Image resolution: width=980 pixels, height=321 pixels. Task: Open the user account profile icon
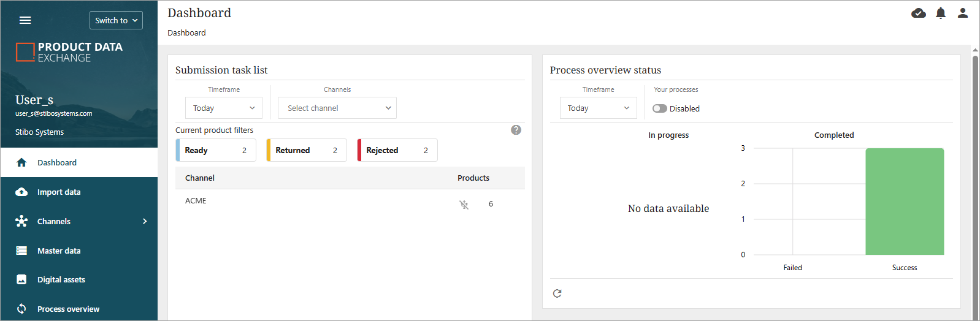[962, 13]
